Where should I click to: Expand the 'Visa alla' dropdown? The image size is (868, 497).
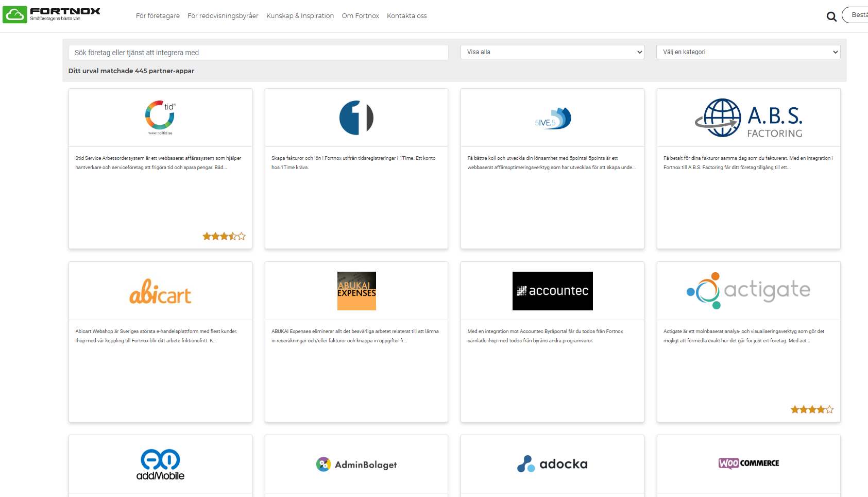click(553, 52)
